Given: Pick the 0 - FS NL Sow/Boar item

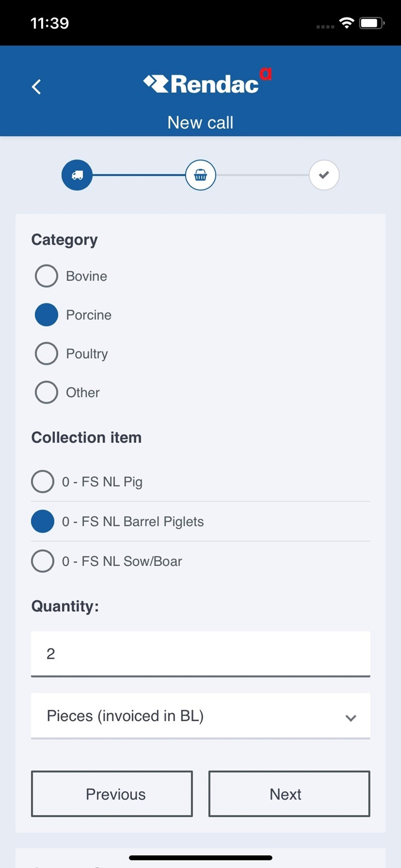Looking at the screenshot, I should click(x=200, y=561).
